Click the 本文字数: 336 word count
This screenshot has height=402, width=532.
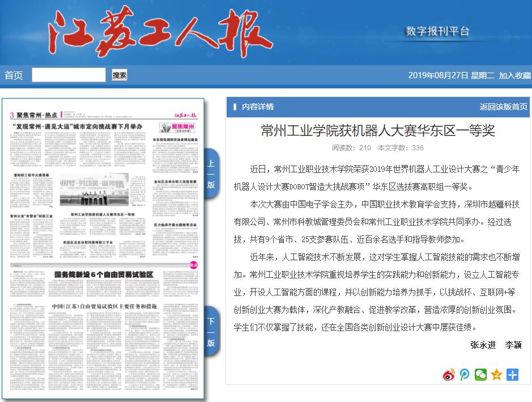coord(401,147)
